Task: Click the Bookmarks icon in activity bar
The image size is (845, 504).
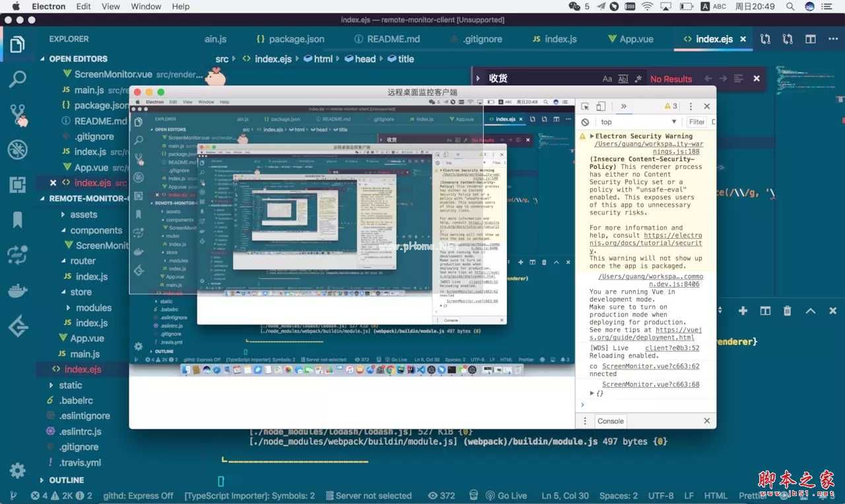Action: coord(18,220)
